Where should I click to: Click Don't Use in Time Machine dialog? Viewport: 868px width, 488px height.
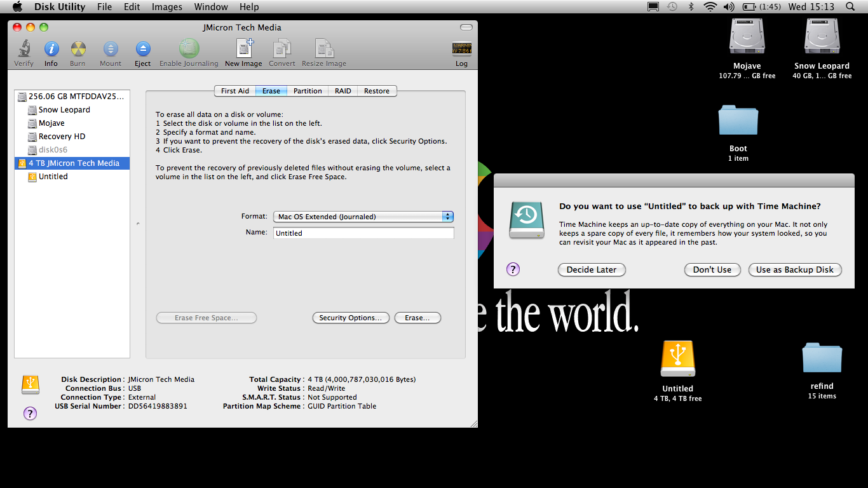point(712,269)
